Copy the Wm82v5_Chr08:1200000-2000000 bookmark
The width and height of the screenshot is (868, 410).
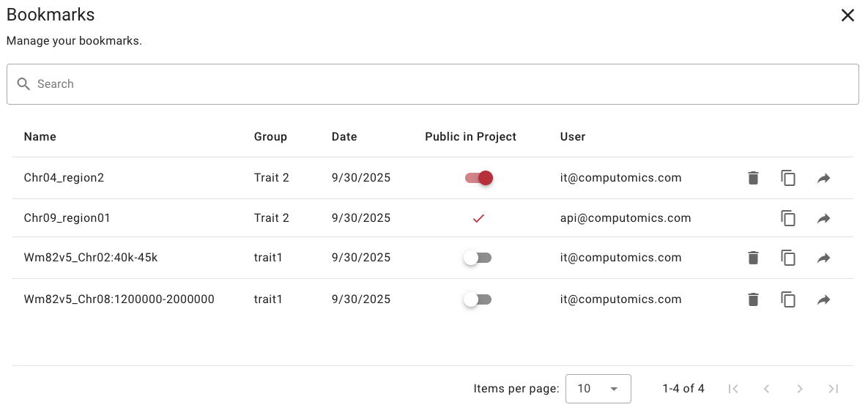[788, 299]
